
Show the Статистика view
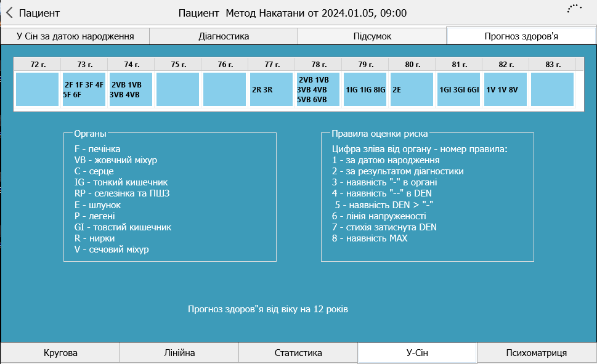click(x=298, y=353)
